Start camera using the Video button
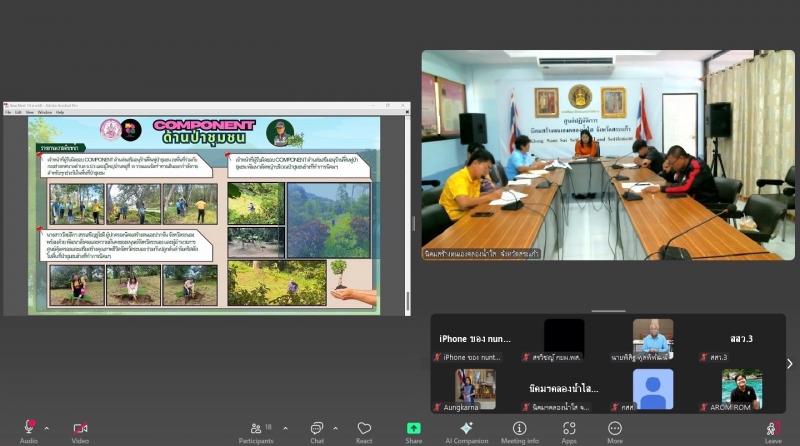Image resolution: width=800 pixels, height=446 pixels. click(80, 431)
